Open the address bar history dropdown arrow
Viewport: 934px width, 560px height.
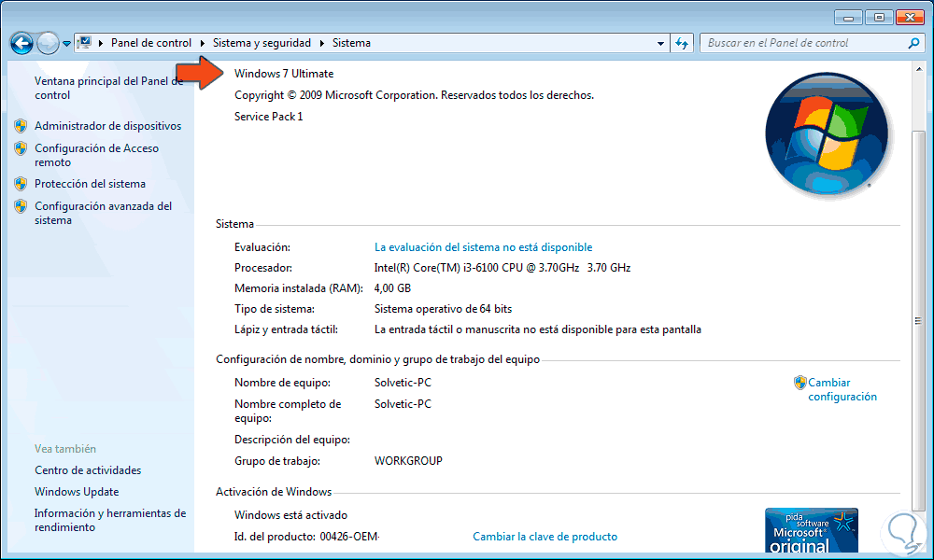click(660, 44)
